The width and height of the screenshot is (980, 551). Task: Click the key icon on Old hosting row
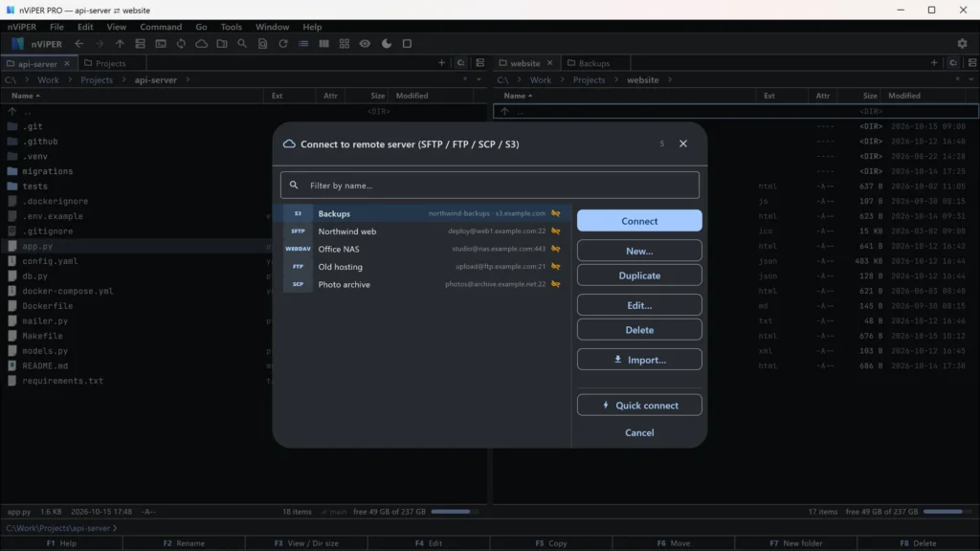tap(556, 267)
